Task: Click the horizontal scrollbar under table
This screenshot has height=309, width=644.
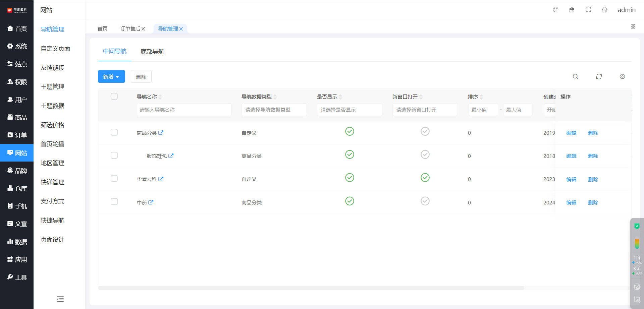Action: tap(311, 288)
